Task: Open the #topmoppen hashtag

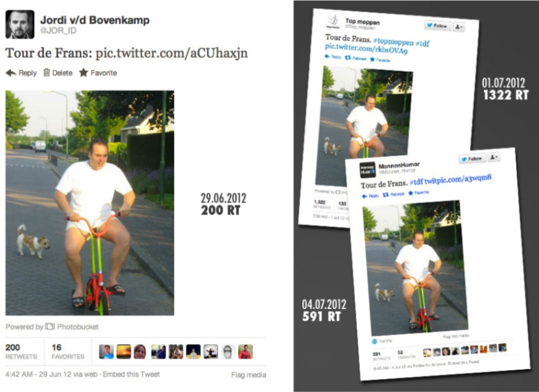Action: [393, 42]
